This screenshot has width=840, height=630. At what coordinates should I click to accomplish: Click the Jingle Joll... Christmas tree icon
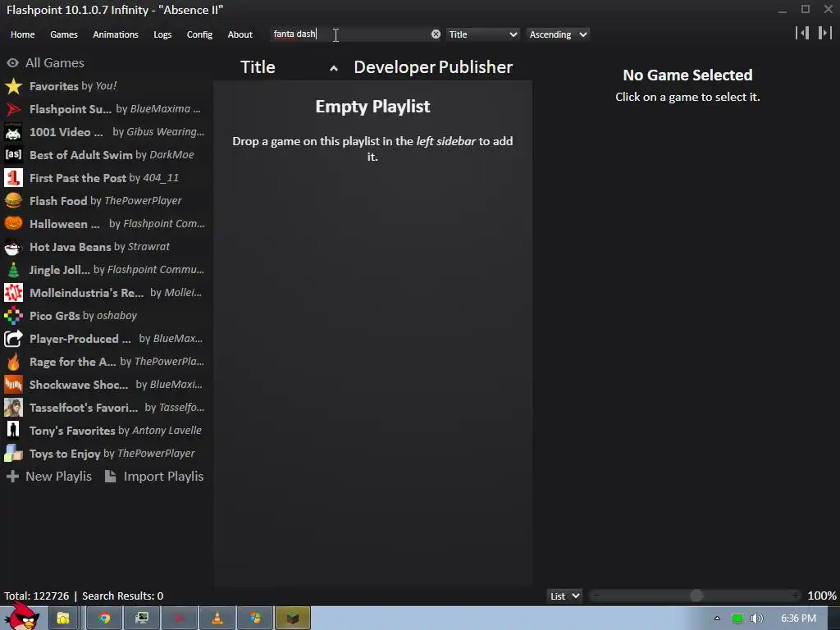(x=13, y=270)
